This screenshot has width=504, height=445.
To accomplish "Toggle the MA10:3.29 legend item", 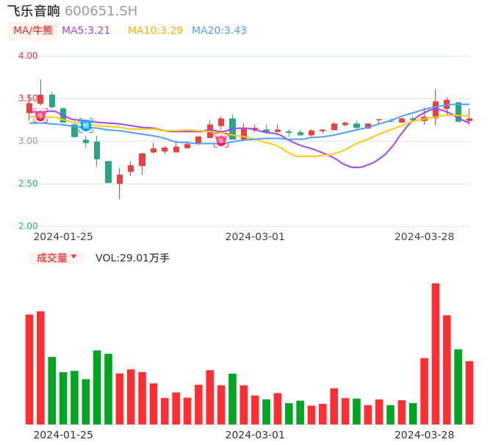I will (155, 31).
